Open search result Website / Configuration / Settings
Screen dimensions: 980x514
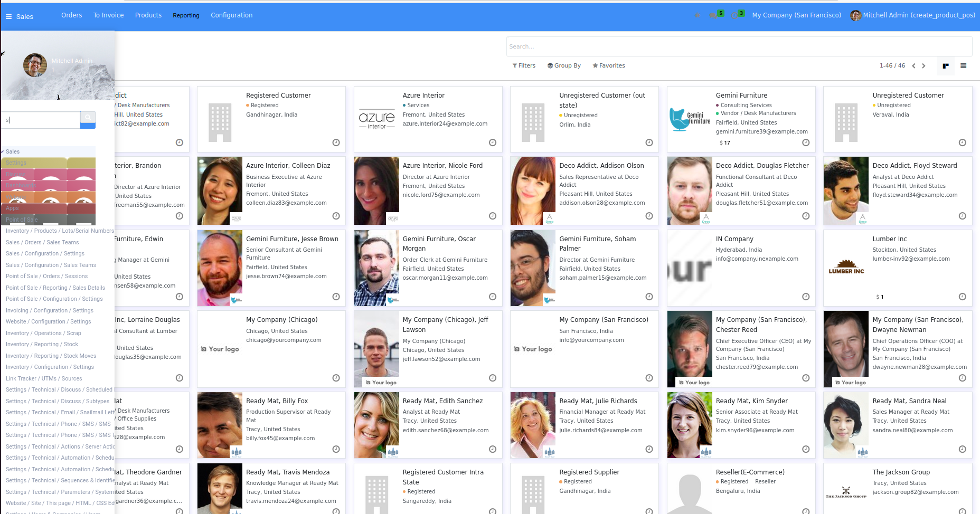(x=48, y=322)
